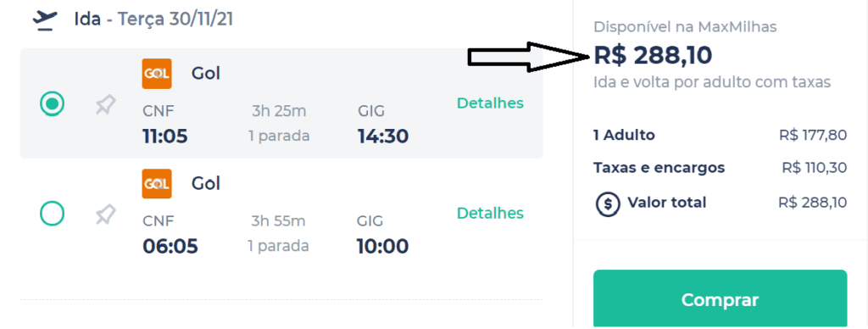The image size is (868, 329).
Task: Pin the 11:05 departure flight
Action: [105, 104]
